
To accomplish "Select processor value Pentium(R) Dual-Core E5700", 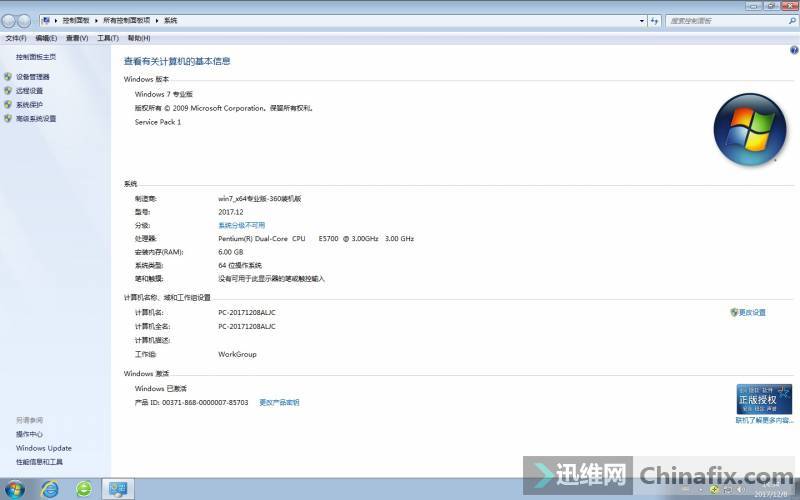I will [x=316, y=238].
